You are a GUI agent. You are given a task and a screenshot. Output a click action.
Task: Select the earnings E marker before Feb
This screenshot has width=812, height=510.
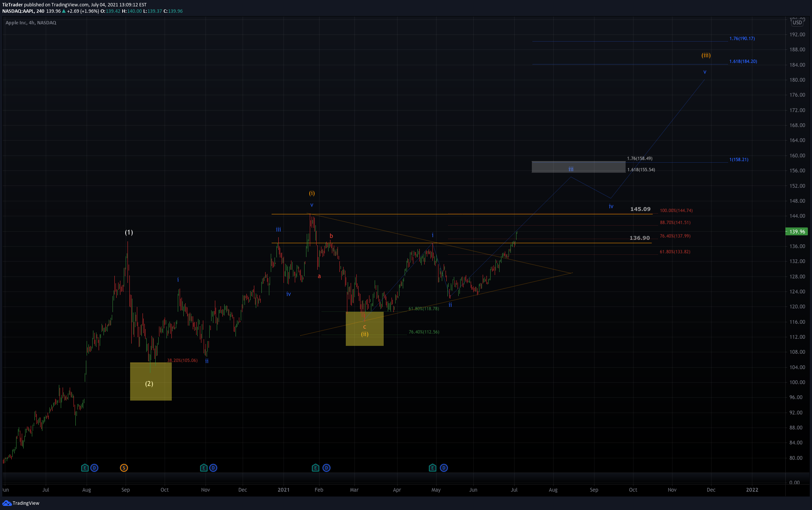pyautogui.click(x=315, y=468)
